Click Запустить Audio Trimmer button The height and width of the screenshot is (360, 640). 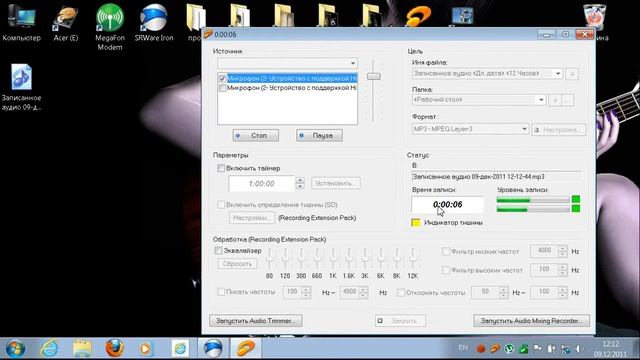(x=256, y=321)
